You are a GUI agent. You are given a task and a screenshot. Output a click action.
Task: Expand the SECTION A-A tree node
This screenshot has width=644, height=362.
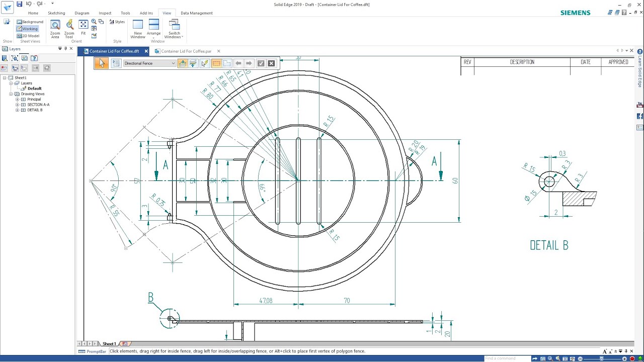coord(17,105)
